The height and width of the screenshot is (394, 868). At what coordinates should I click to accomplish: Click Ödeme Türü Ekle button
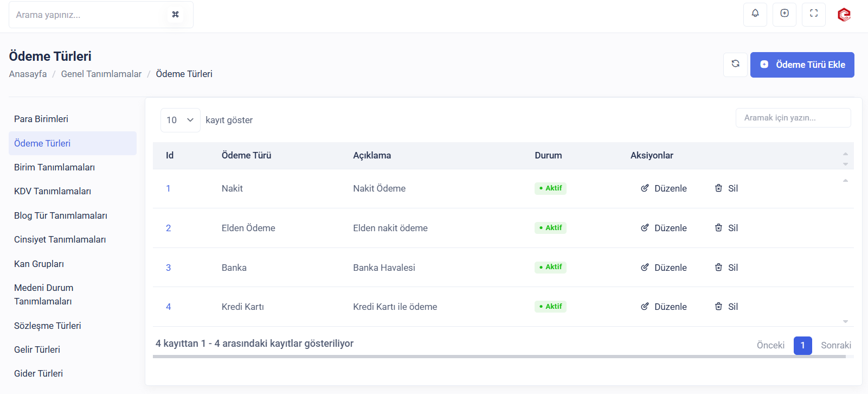pyautogui.click(x=802, y=65)
